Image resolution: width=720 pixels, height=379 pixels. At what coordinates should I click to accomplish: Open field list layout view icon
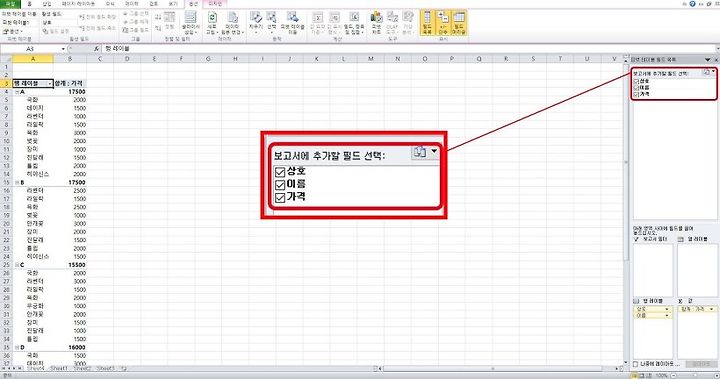click(708, 72)
